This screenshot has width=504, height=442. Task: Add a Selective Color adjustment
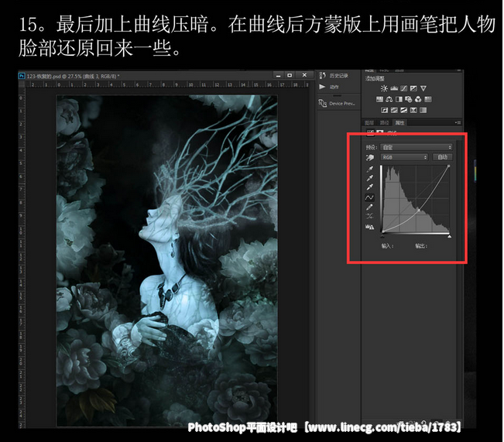pos(413,110)
